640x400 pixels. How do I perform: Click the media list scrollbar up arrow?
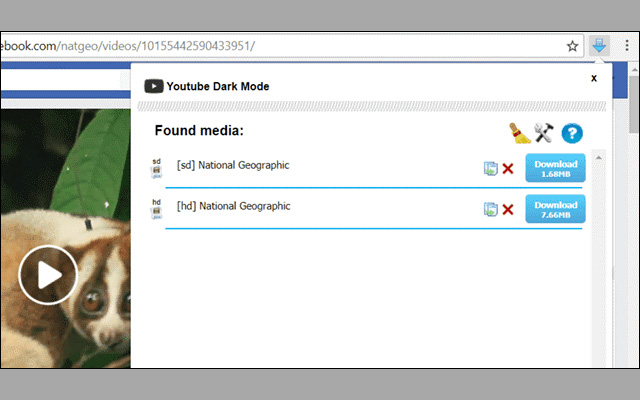pyautogui.click(x=598, y=158)
